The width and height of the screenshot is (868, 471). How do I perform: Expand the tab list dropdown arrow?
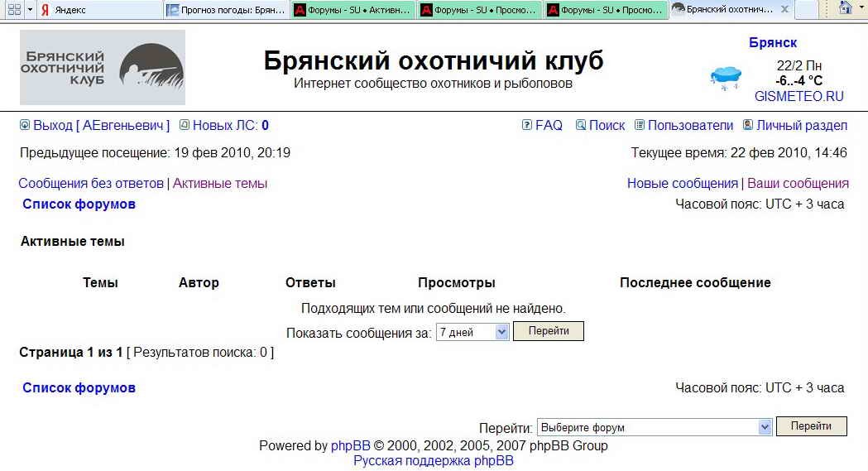tap(31, 9)
